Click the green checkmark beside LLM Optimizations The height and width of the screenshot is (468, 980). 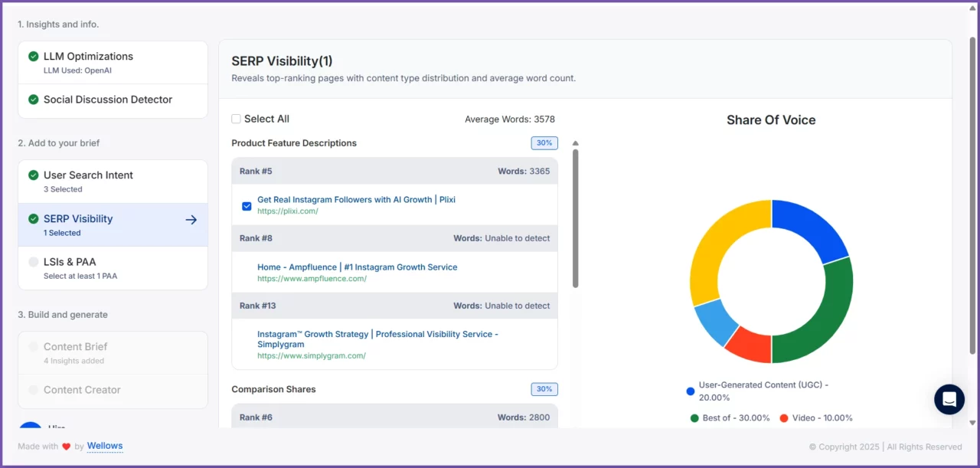(34, 57)
